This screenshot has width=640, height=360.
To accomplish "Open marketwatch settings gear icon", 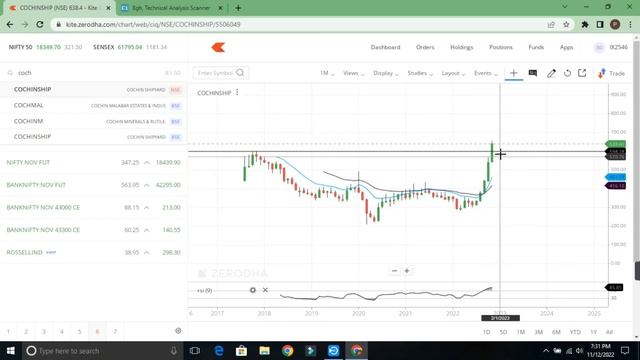I will tap(178, 331).
